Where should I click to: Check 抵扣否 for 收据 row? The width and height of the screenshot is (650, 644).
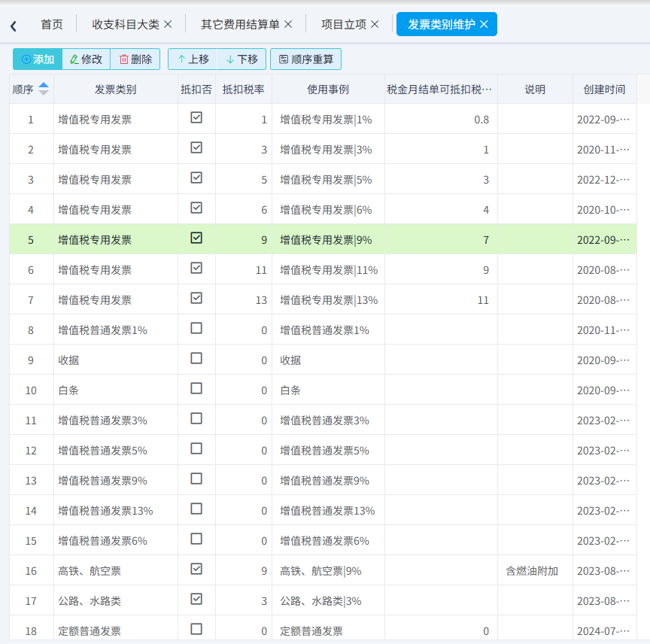(196, 358)
